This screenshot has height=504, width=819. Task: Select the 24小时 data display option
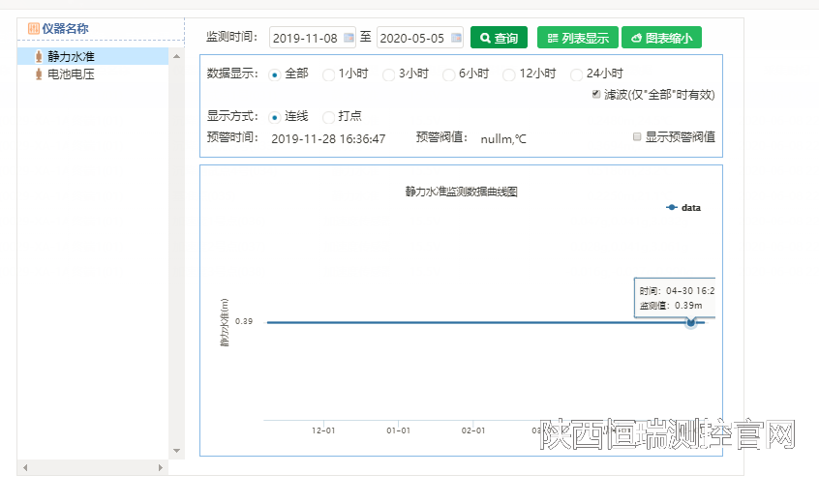point(577,74)
